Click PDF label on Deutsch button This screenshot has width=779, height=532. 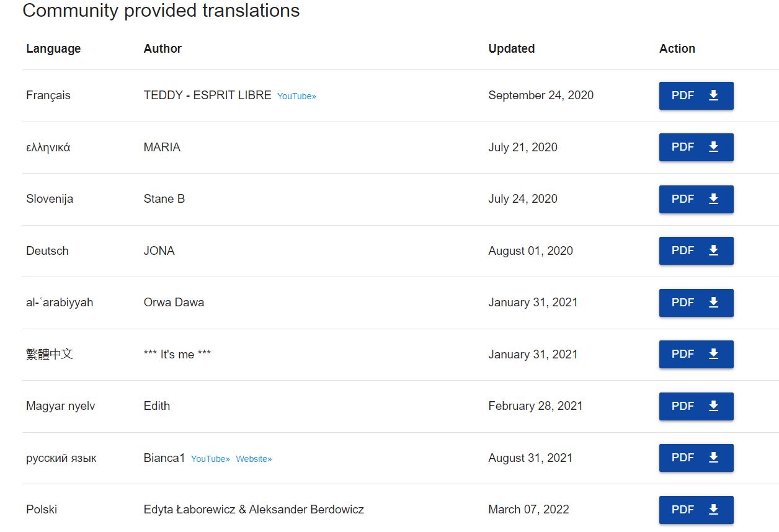pos(683,250)
